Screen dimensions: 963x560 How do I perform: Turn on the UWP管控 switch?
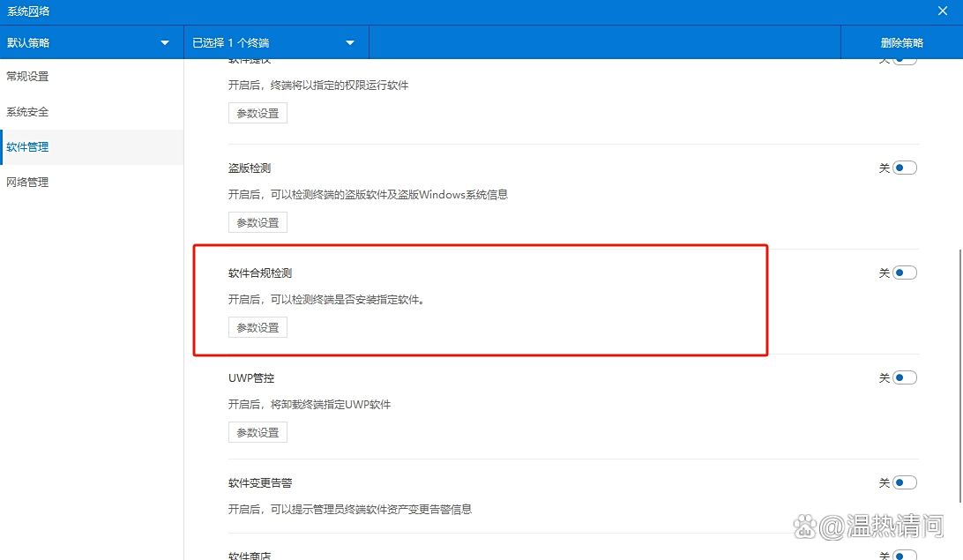pos(904,377)
